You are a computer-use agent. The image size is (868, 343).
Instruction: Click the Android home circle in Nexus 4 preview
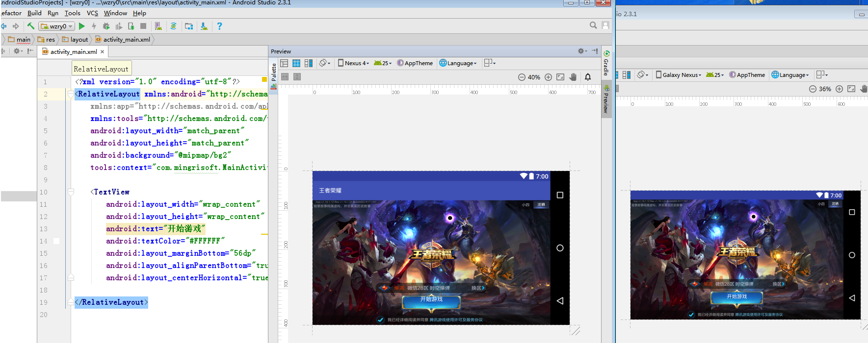pos(560,248)
